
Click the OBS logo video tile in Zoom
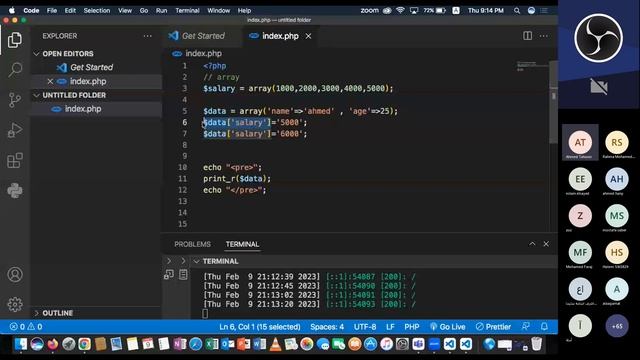point(599,38)
